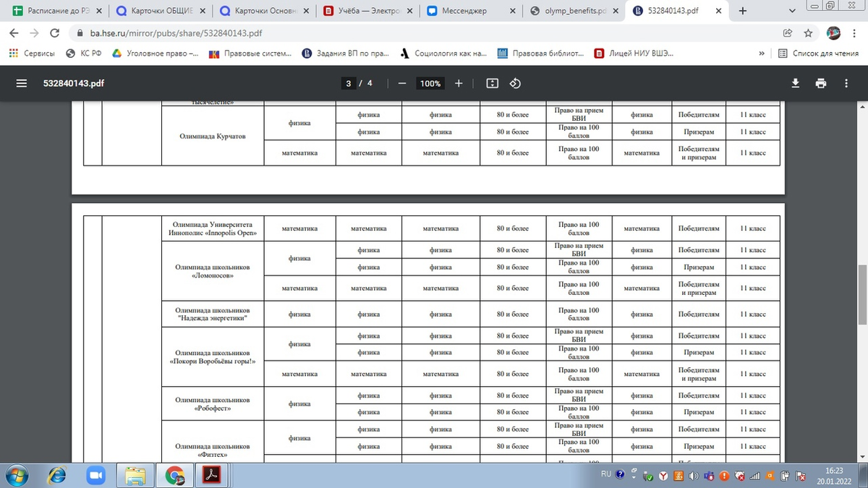Download the PDF file

796,83
